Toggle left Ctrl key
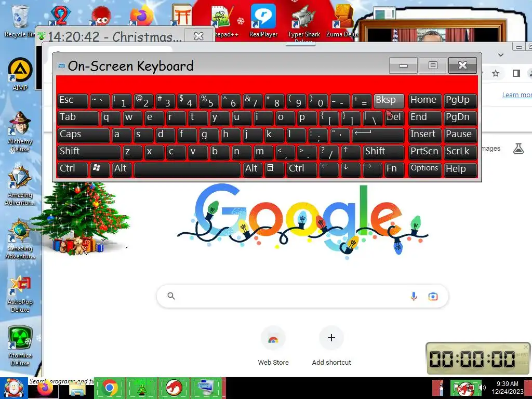Screen dimensions: 532x399 point(73,169)
